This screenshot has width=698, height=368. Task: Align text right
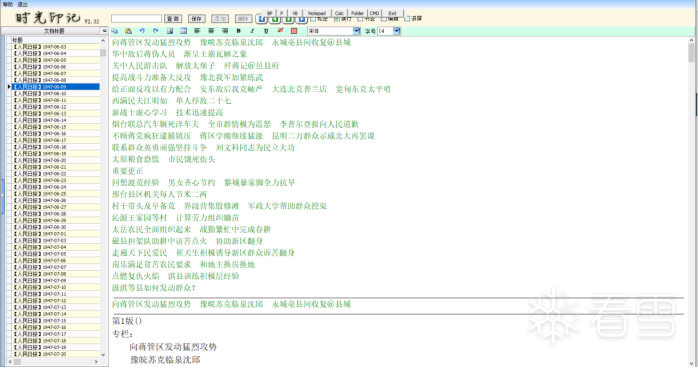[225, 31]
